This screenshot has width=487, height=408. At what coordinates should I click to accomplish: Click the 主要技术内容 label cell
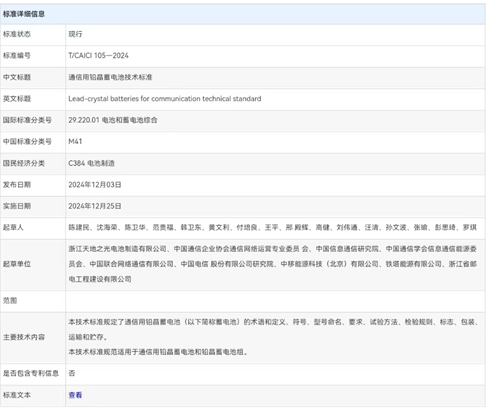pos(33,337)
